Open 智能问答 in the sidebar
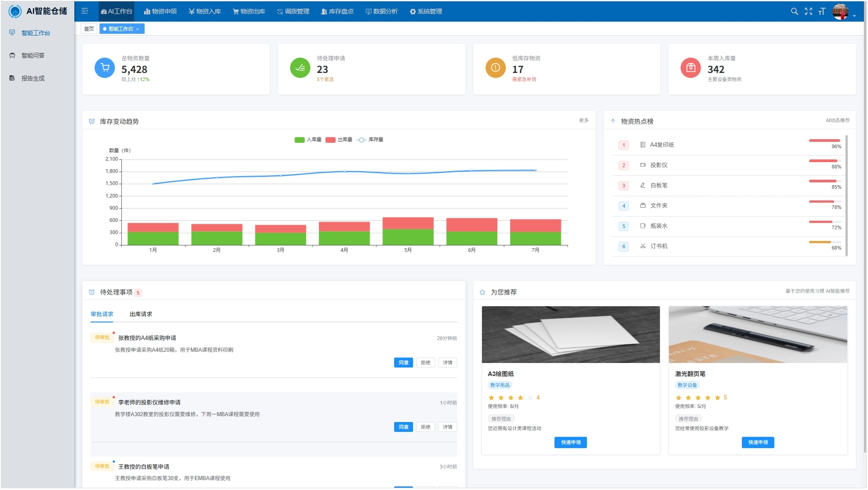Image resolution: width=868 pixels, height=490 pixels. pos(33,55)
